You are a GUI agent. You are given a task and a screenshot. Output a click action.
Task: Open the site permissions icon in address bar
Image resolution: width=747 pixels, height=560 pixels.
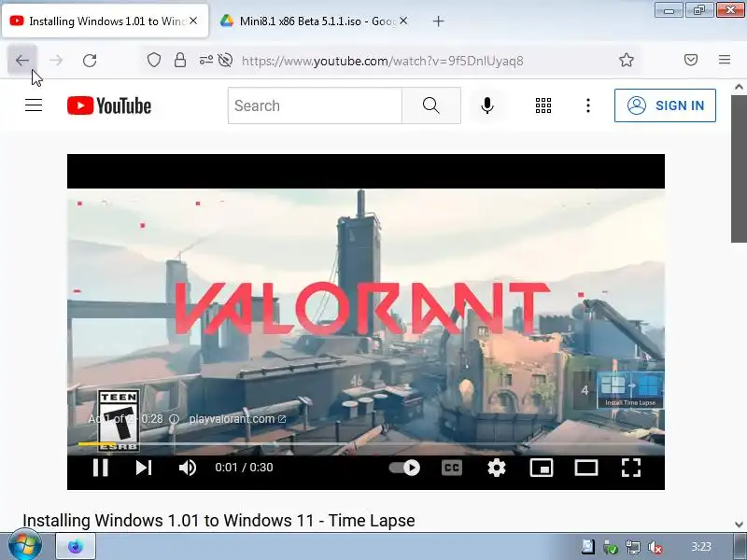tap(205, 60)
